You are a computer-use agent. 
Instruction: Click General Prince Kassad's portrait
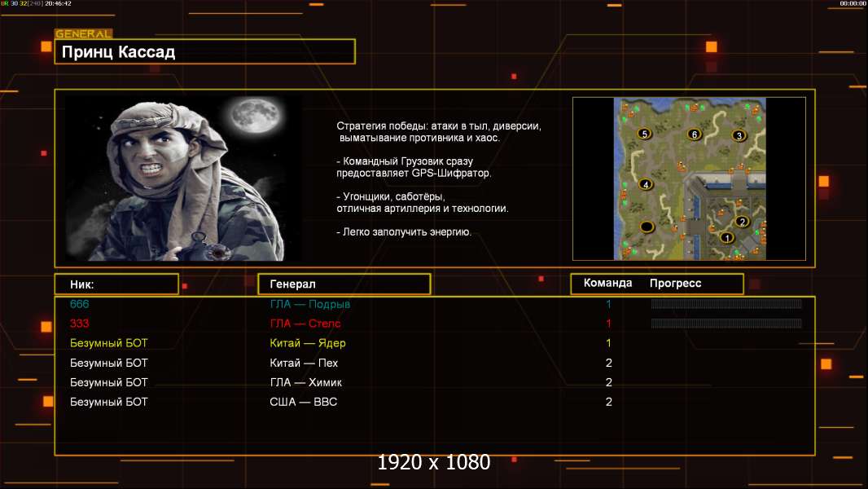coord(184,178)
